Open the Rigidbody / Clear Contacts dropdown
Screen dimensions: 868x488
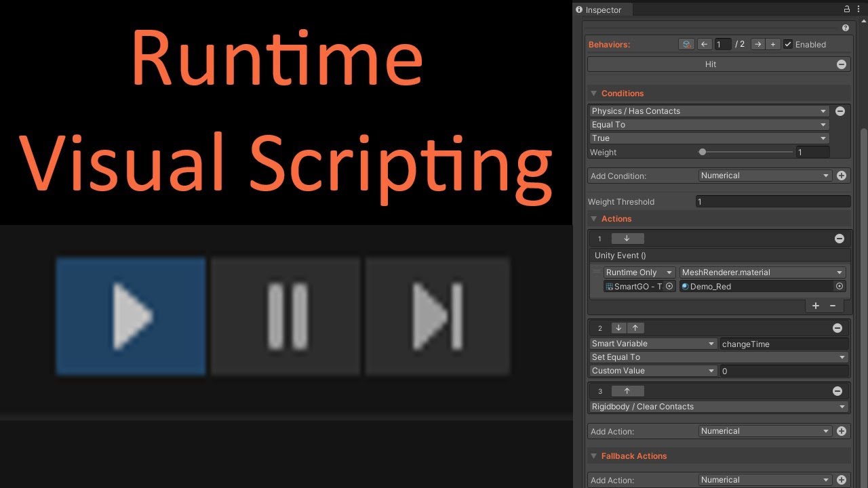pyautogui.click(x=719, y=407)
